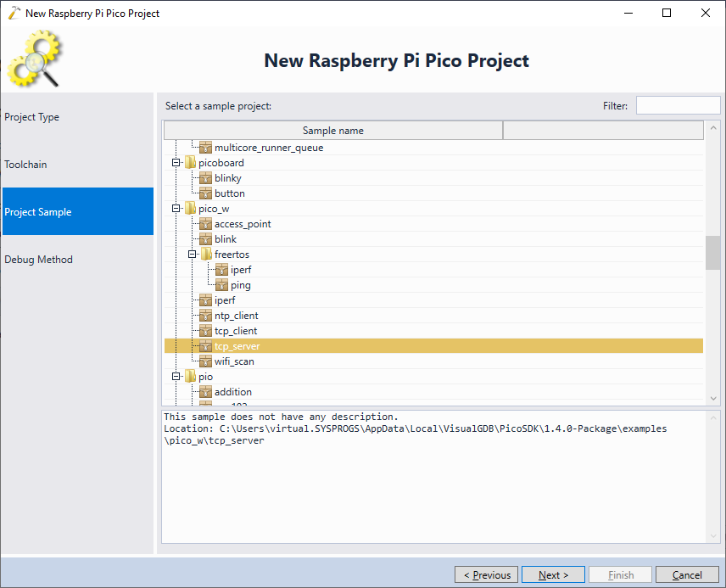Screen dimensions: 726x588
Task: Go back with the Previous button
Action: [487, 575]
